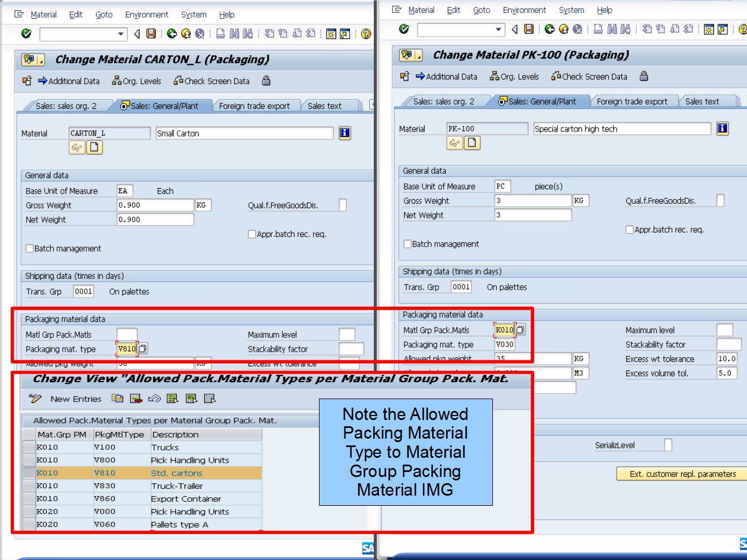Click the lock icon in PK-100 application toolbar
The image size is (747, 560).
[x=644, y=76]
